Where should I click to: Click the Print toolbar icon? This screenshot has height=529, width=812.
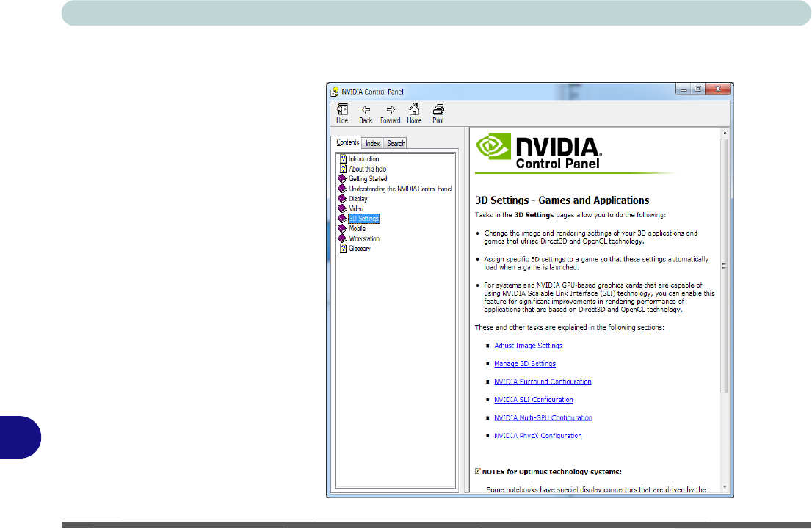(x=438, y=109)
